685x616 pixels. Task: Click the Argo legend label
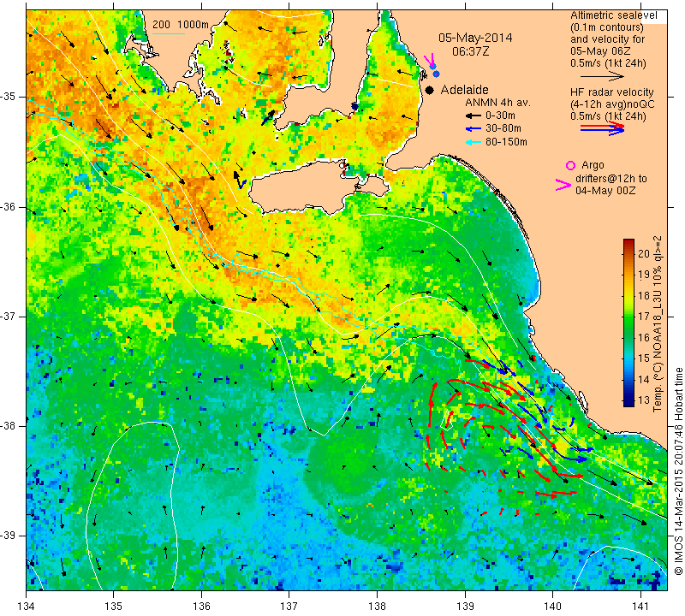(x=593, y=165)
